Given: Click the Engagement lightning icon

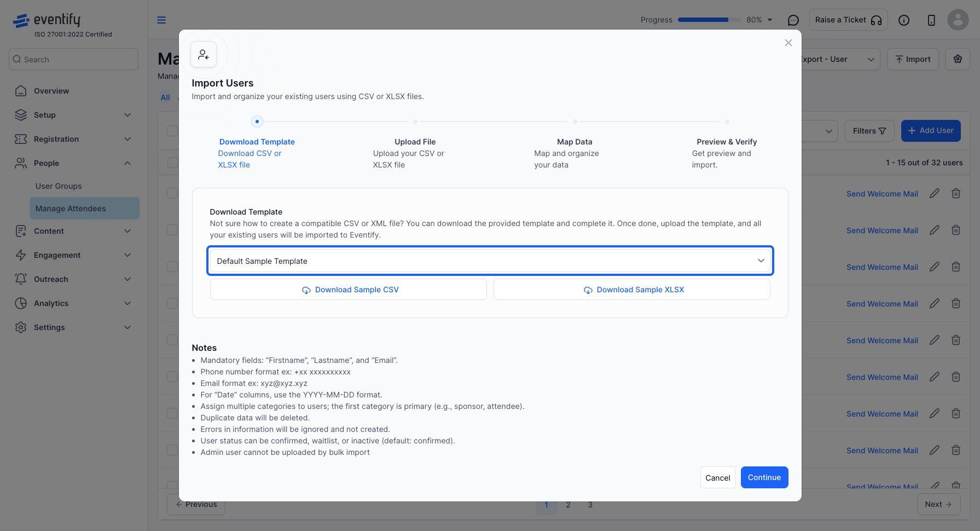Looking at the screenshot, I should (x=21, y=255).
